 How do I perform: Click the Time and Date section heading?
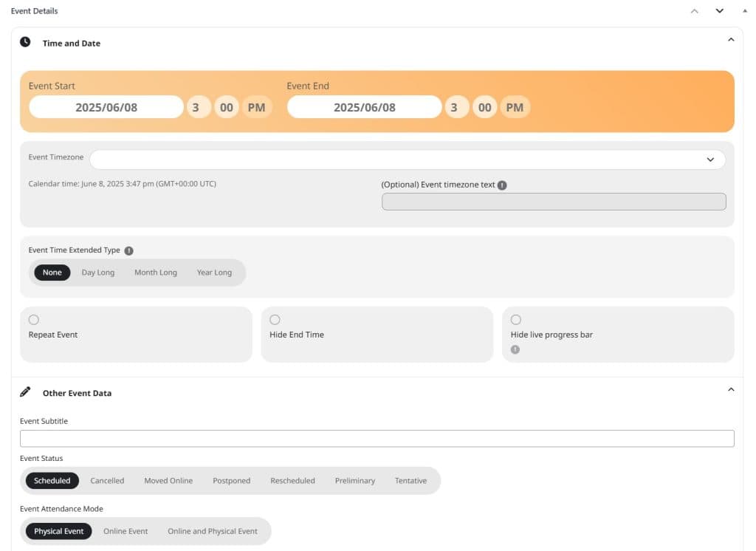pyautogui.click(x=72, y=44)
